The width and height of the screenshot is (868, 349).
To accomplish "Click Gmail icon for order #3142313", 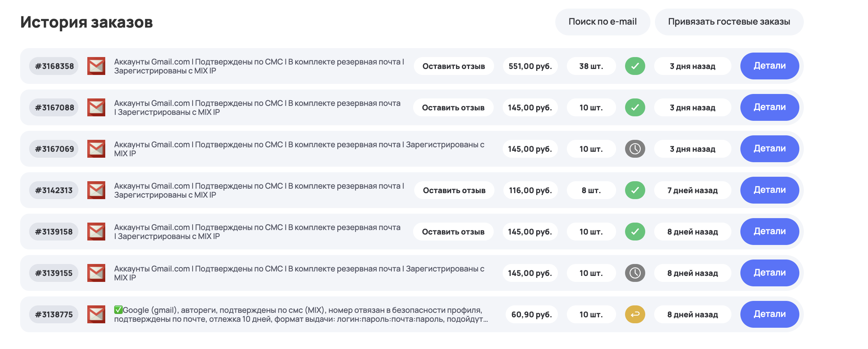I will pyautogui.click(x=96, y=190).
